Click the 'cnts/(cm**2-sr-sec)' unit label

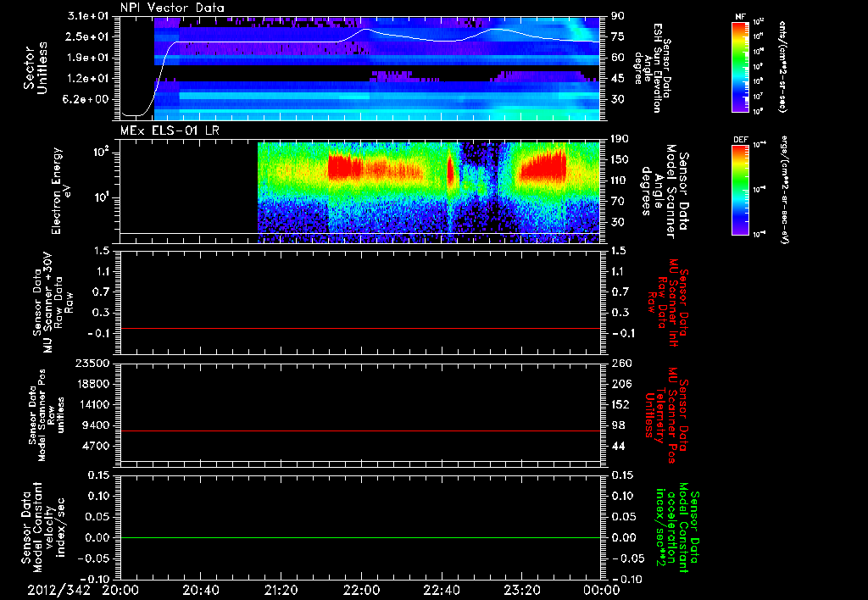click(782, 66)
